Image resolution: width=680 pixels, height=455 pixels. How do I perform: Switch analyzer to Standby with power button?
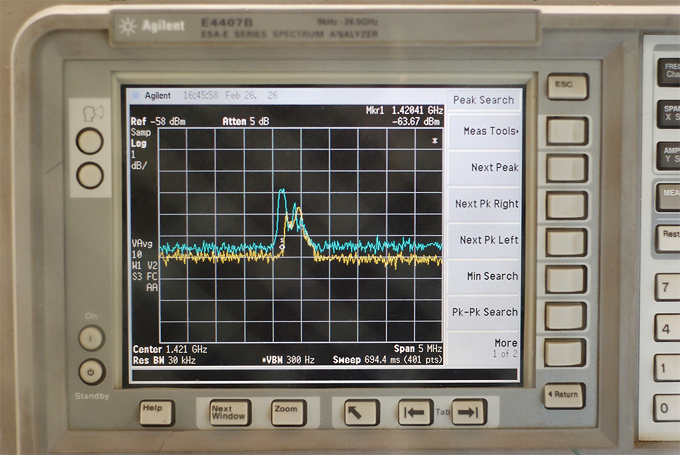91,372
